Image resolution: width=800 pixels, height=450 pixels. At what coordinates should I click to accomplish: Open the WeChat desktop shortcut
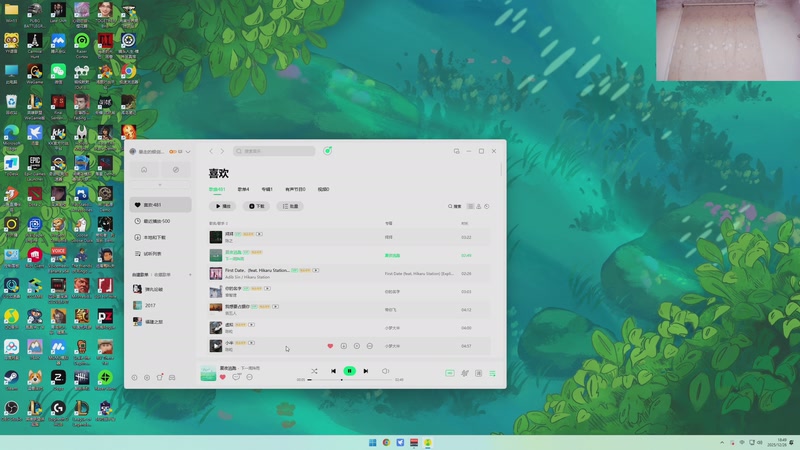coord(58,73)
